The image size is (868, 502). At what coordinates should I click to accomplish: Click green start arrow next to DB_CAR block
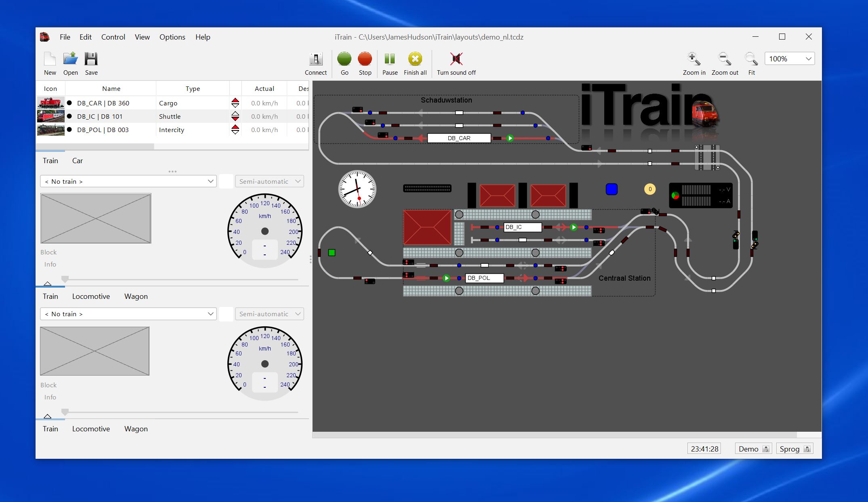[510, 138]
